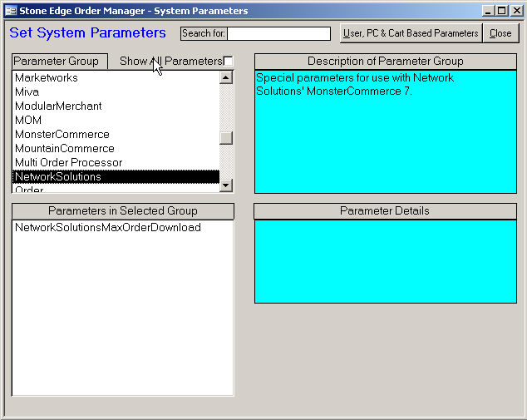
Task: Click the Parameter Details header
Action: [386, 211]
